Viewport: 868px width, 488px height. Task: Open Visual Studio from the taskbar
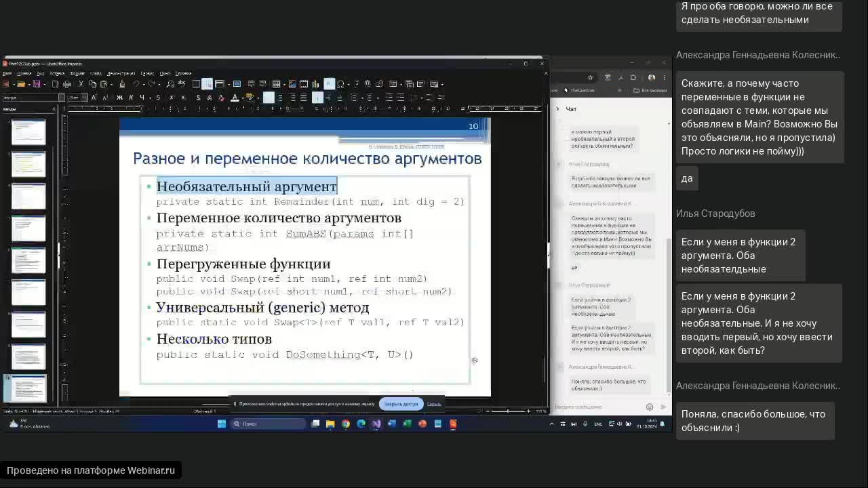(375, 424)
